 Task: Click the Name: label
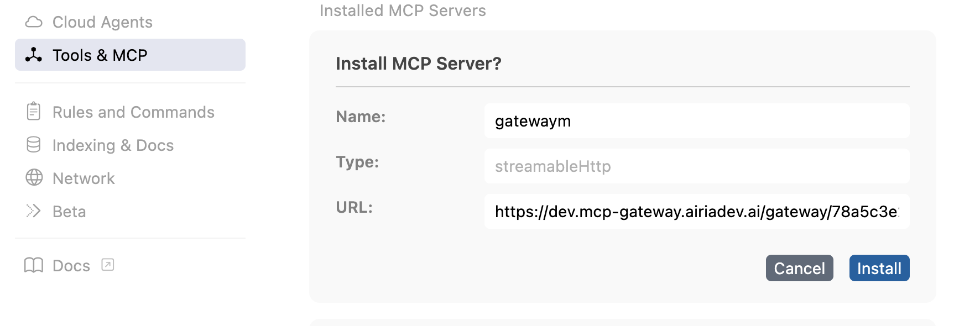click(x=361, y=117)
